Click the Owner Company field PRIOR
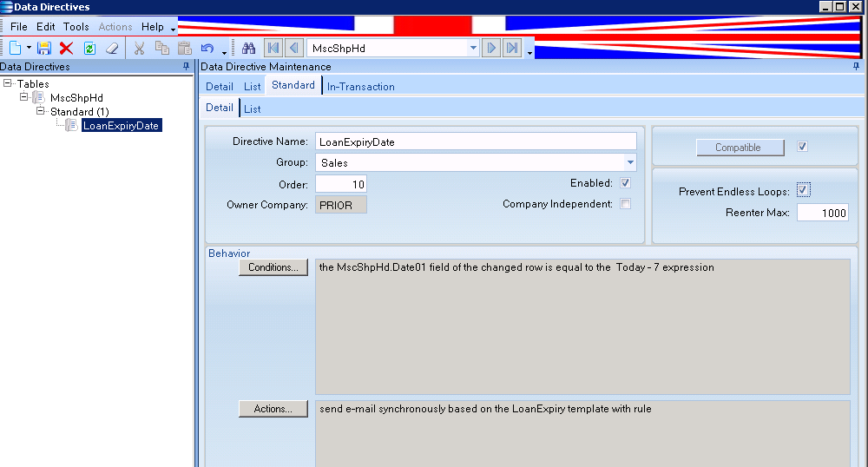868x467 pixels. [341, 205]
